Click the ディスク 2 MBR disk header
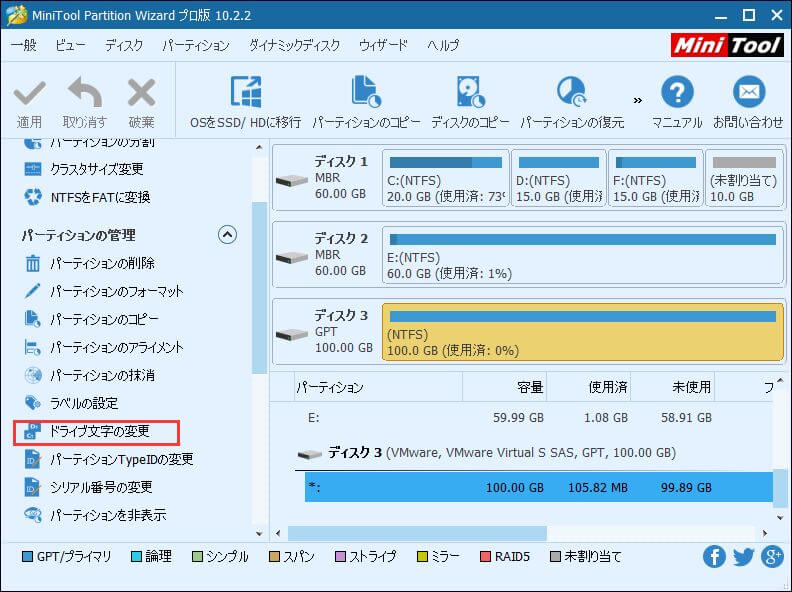 [327, 255]
